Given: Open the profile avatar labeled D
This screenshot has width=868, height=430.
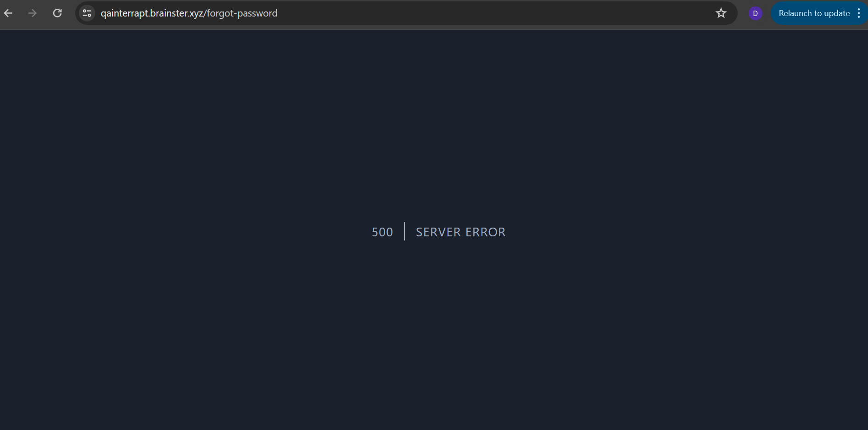Looking at the screenshot, I should click(x=755, y=13).
